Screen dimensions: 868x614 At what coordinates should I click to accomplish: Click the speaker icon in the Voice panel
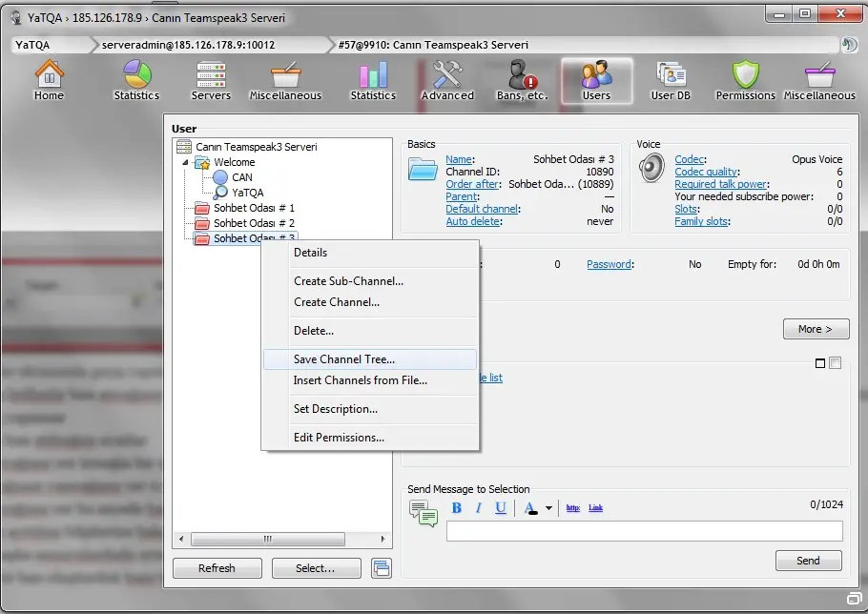coord(651,168)
